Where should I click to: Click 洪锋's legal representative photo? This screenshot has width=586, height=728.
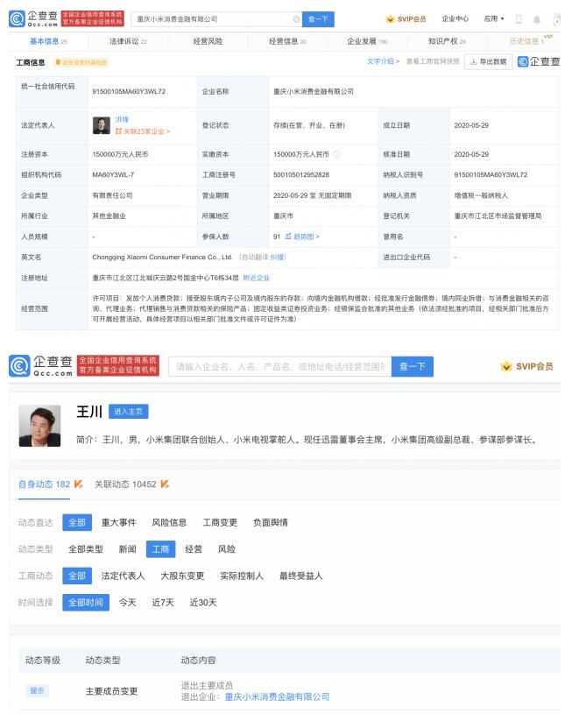(102, 125)
